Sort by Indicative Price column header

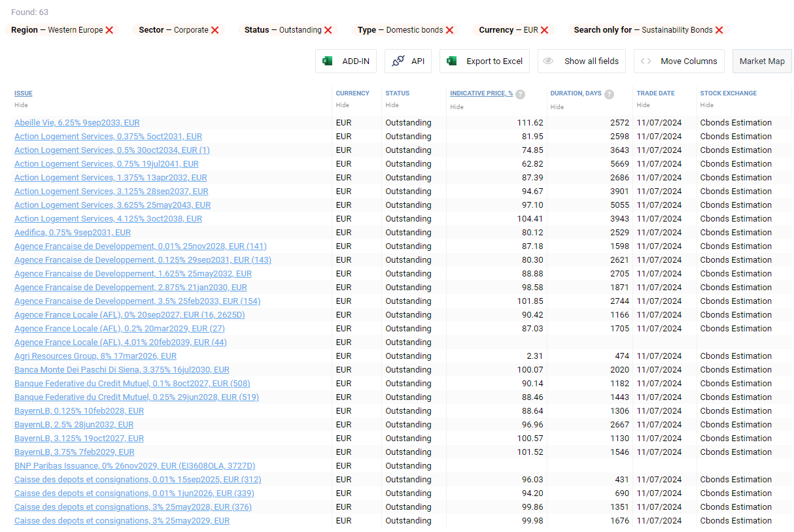pyautogui.click(x=481, y=93)
